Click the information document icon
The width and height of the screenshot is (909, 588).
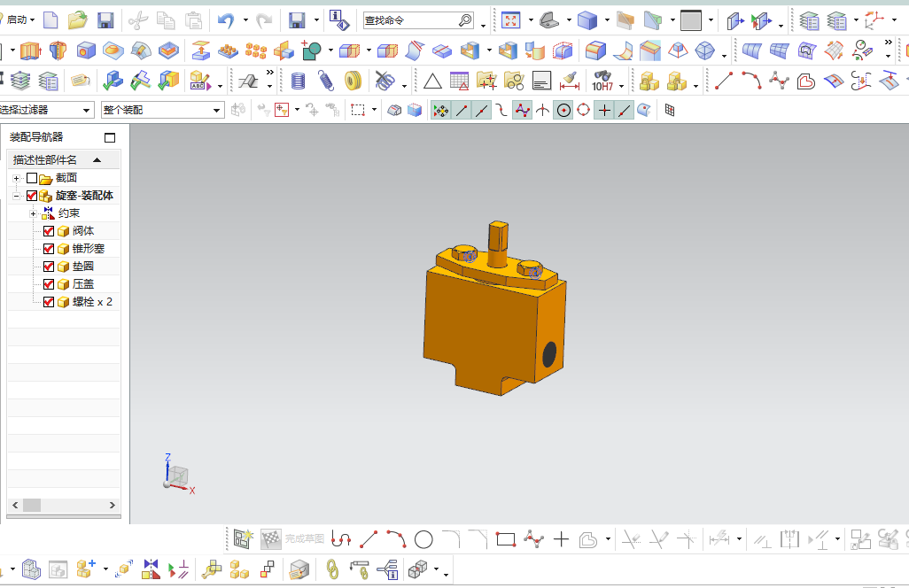coord(339,21)
